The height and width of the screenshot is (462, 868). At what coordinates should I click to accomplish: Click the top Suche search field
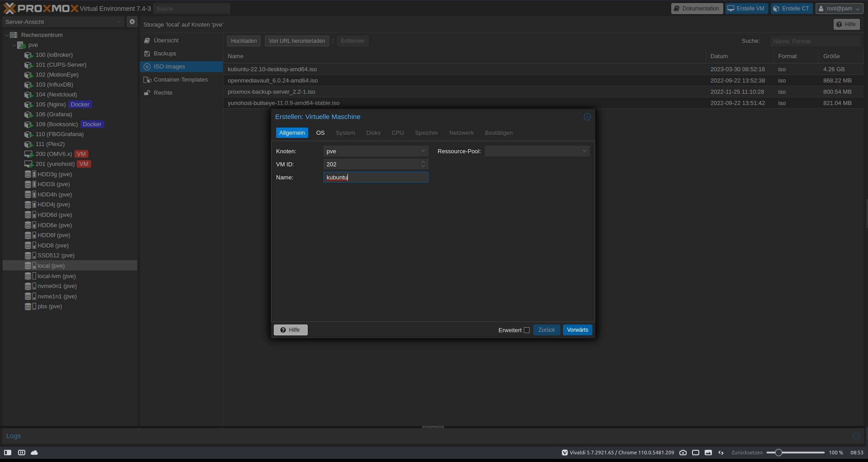coord(192,9)
